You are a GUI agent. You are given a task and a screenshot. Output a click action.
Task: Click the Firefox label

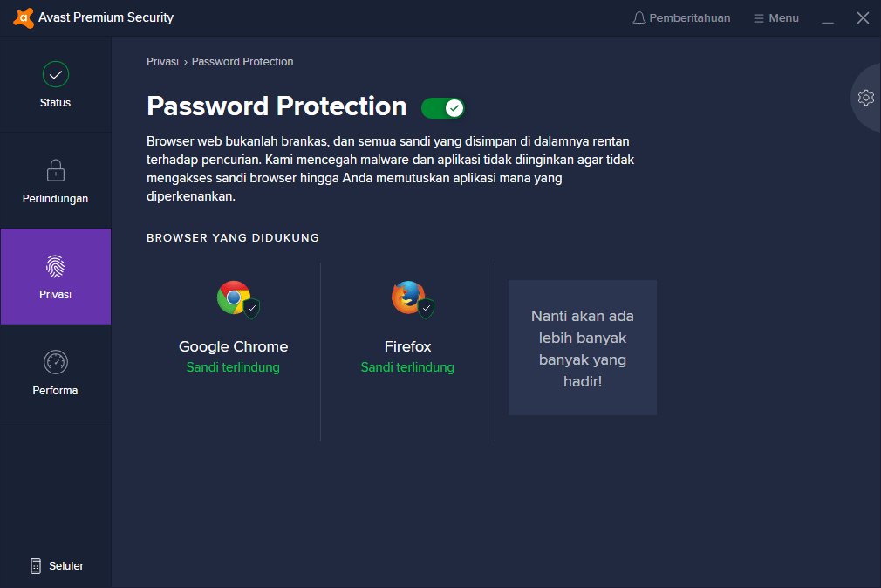tap(407, 346)
